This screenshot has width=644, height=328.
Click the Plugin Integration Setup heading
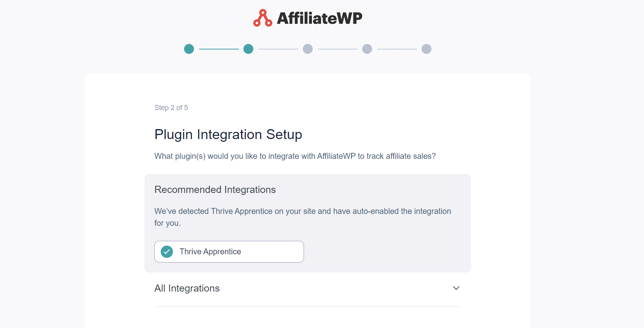coord(228,135)
